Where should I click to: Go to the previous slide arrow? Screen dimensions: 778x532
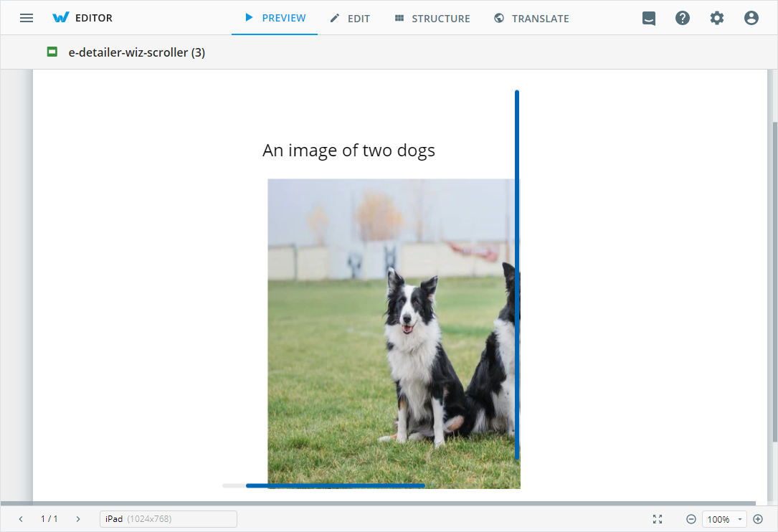coord(21,519)
